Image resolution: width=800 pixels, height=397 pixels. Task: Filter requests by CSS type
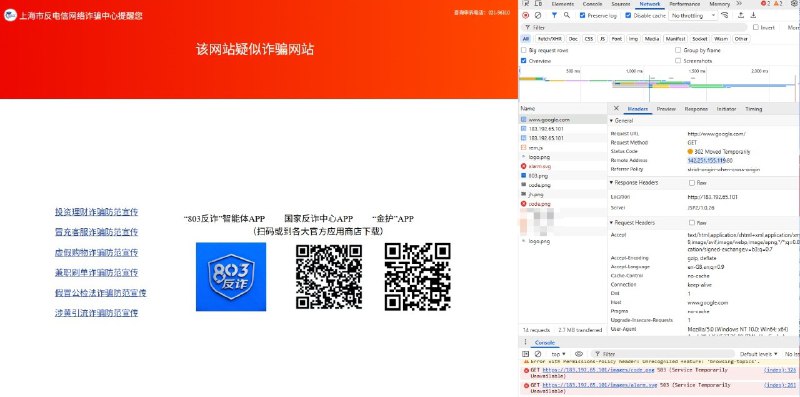589,39
